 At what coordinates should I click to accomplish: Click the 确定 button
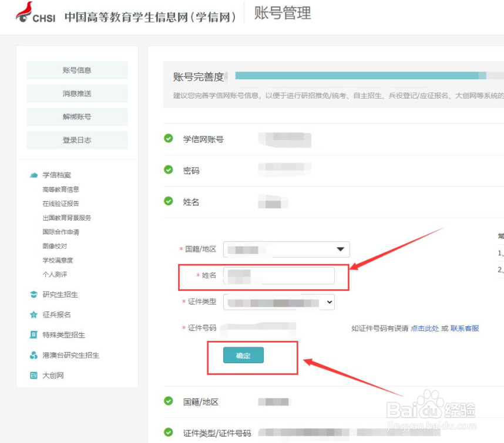[243, 355]
